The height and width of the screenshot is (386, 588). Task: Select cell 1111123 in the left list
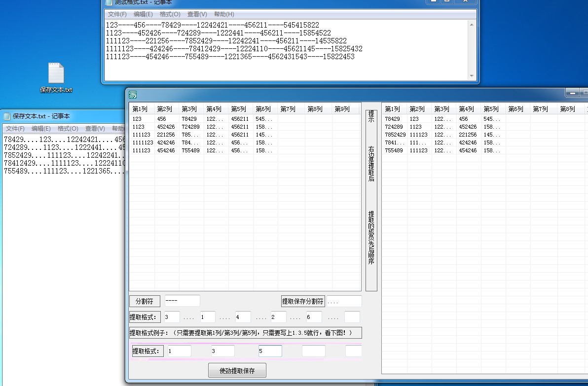pos(143,142)
